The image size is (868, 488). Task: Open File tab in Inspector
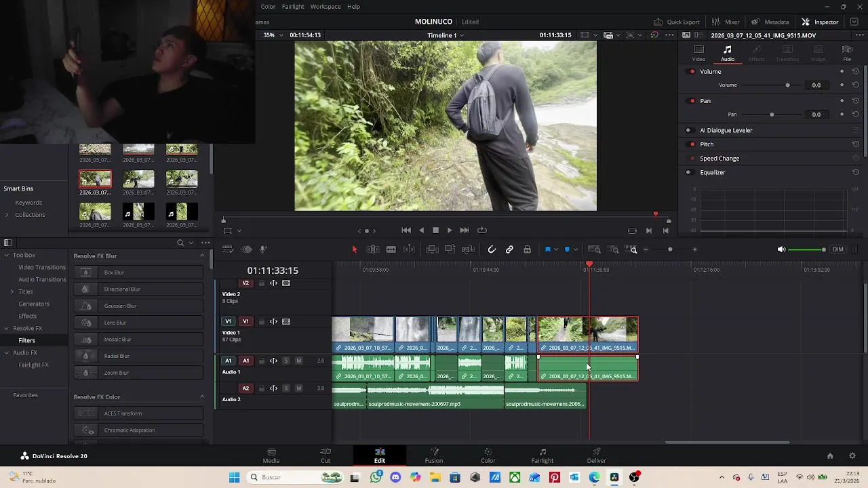tap(847, 53)
